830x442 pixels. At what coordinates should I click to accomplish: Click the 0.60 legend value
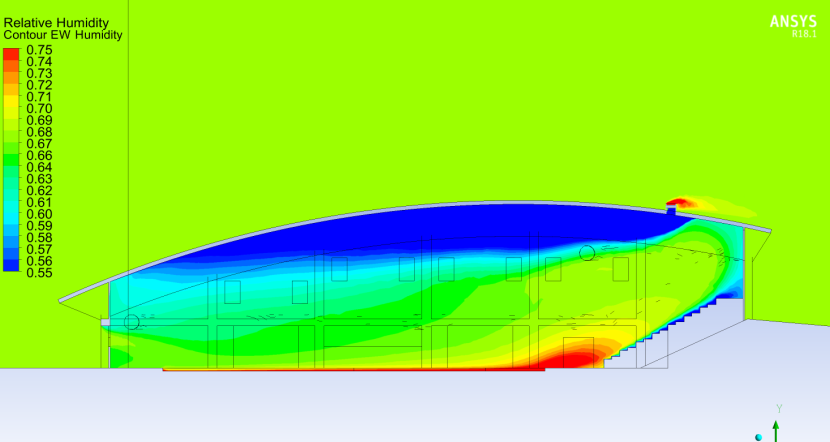(x=39, y=214)
